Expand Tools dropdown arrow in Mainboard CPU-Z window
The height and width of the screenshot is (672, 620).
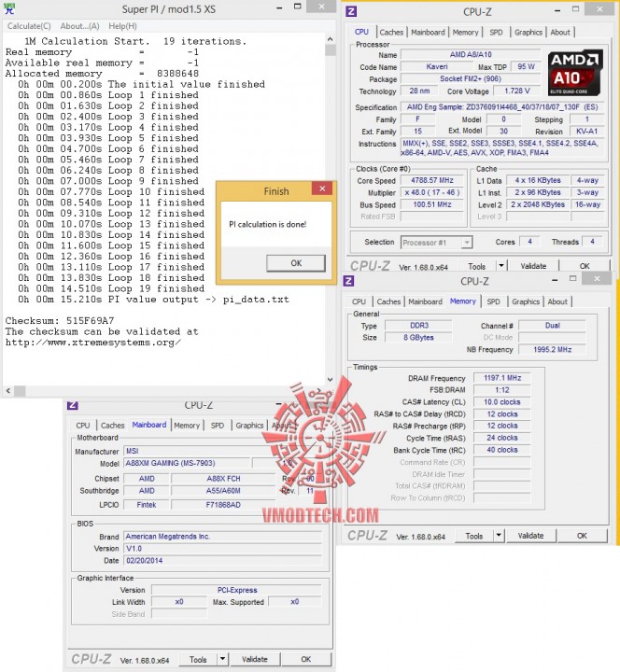(x=223, y=660)
